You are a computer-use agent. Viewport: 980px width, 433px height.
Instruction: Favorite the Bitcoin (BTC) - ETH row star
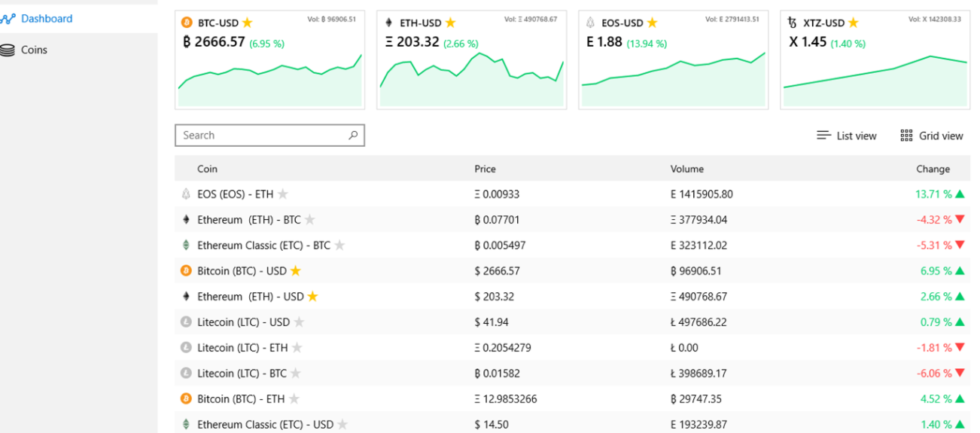[294, 399]
